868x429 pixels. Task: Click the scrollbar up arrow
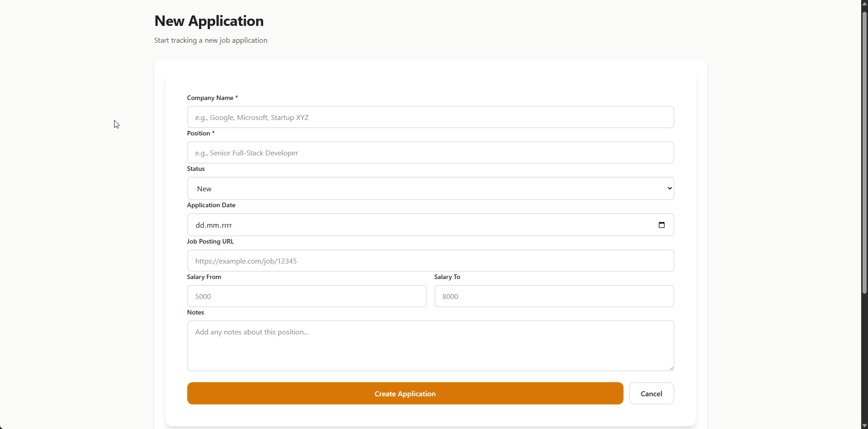point(863,4)
